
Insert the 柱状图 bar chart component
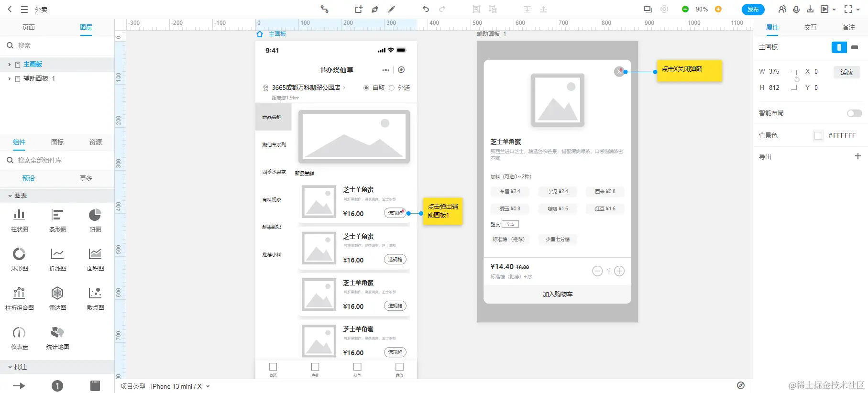point(19,220)
